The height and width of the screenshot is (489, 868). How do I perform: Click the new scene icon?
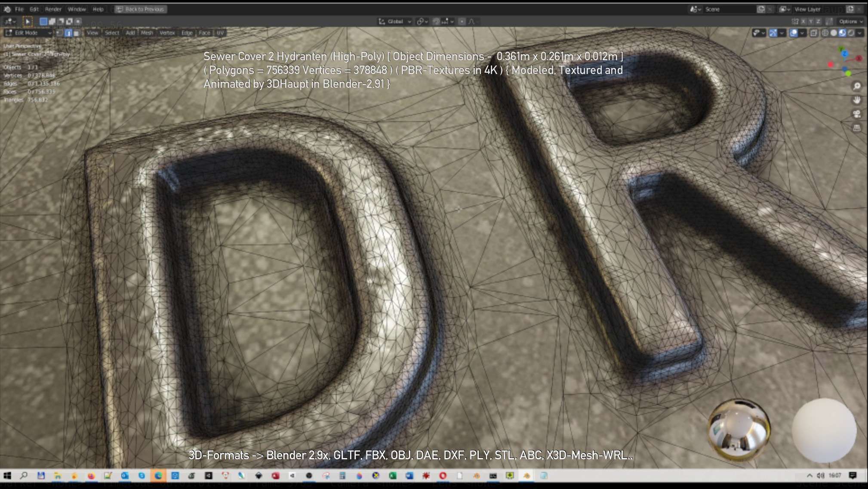point(761,9)
